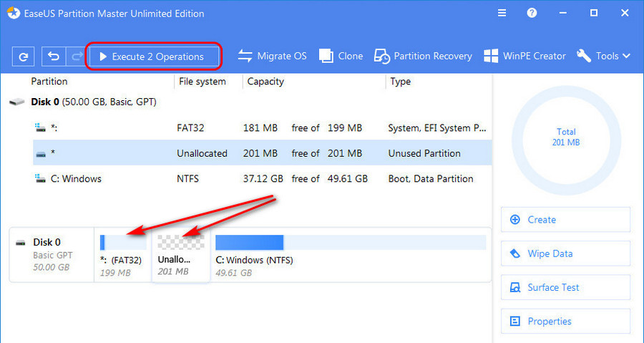This screenshot has height=343, width=644.
Task: Open the help question mark icon
Action: pos(532,13)
